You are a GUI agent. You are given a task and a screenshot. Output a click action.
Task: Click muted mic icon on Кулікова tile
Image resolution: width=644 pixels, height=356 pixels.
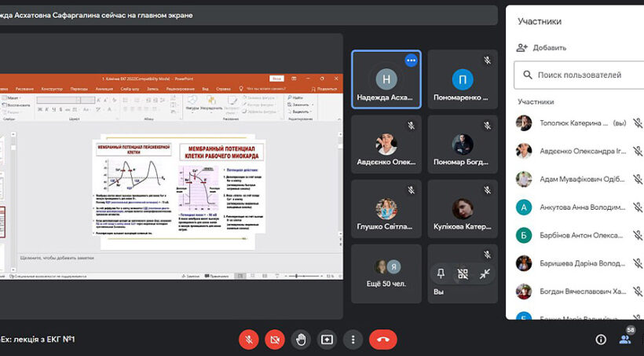[x=487, y=190]
